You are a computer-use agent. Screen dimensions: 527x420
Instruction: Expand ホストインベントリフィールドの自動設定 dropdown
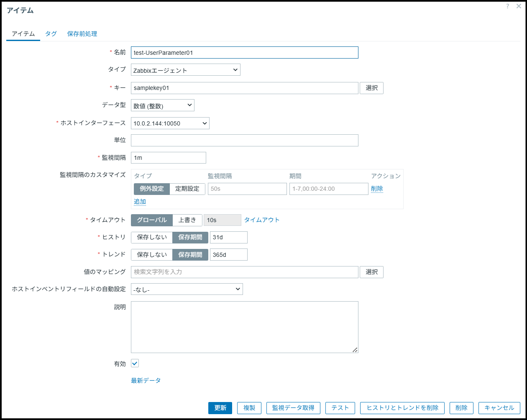point(187,289)
